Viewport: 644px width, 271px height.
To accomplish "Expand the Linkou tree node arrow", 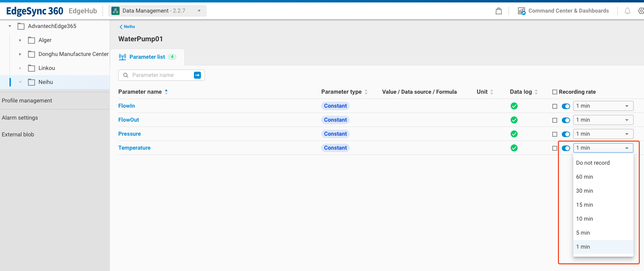I will (x=20, y=68).
